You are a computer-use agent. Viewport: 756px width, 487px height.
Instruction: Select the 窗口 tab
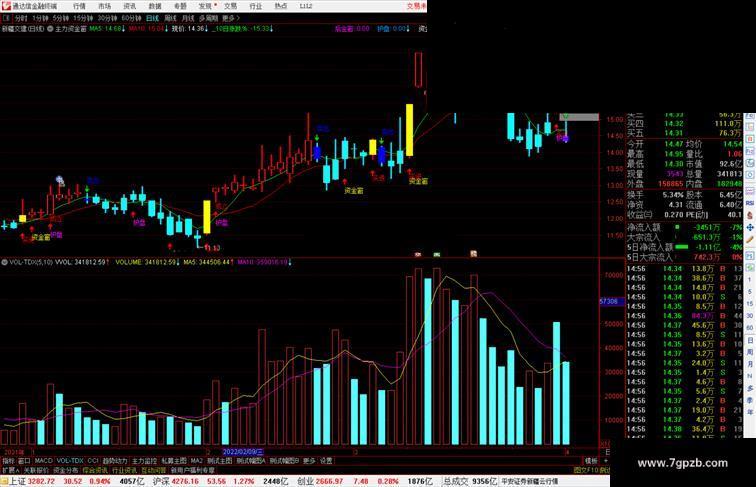pyautogui.click(x=24, y=461)
